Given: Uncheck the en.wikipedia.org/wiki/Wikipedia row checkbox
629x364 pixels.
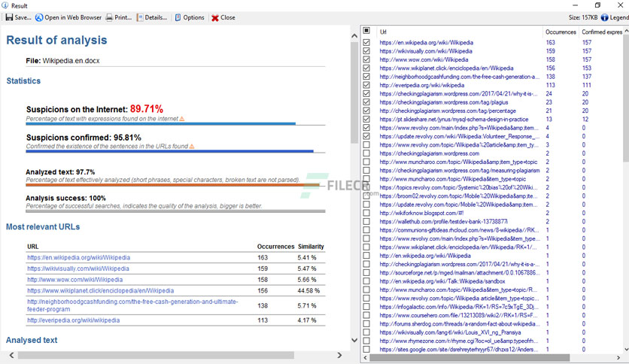Looking at the screenshot, I should 366,43.
